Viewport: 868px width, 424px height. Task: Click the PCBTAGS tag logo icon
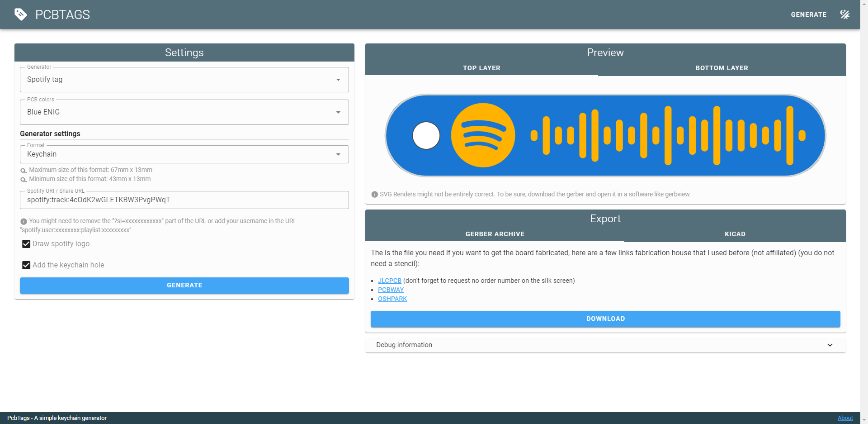pyautogui.click(x=20, y=14)
